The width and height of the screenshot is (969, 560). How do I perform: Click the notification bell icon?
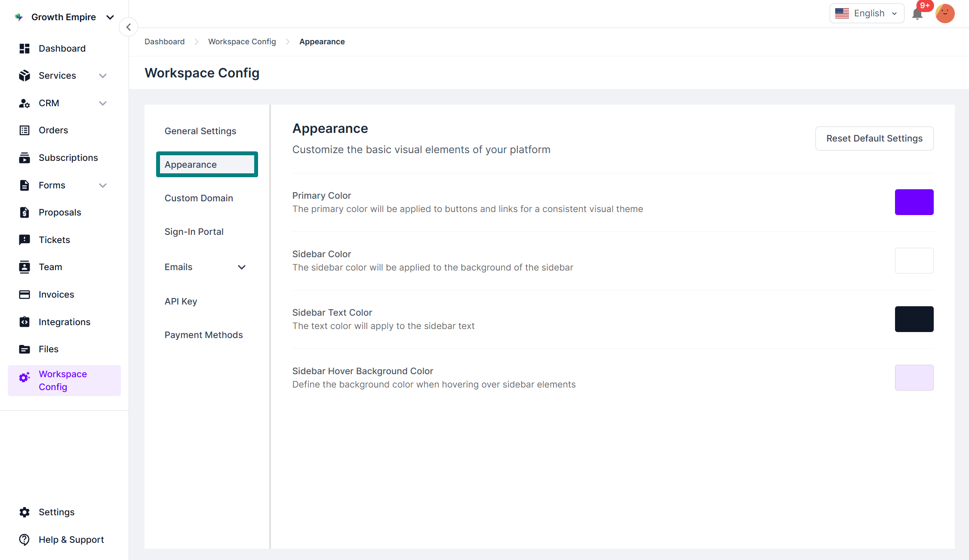click(x=917, y=14)
